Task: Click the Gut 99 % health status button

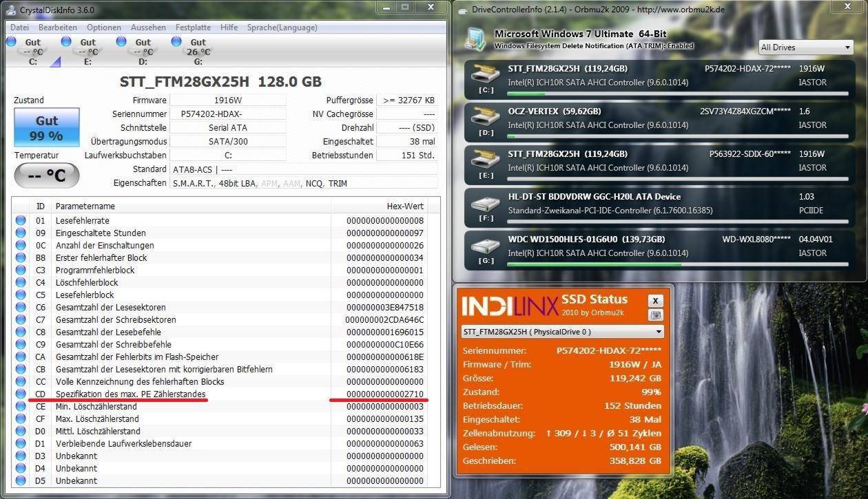Action: tap(47, 127)
